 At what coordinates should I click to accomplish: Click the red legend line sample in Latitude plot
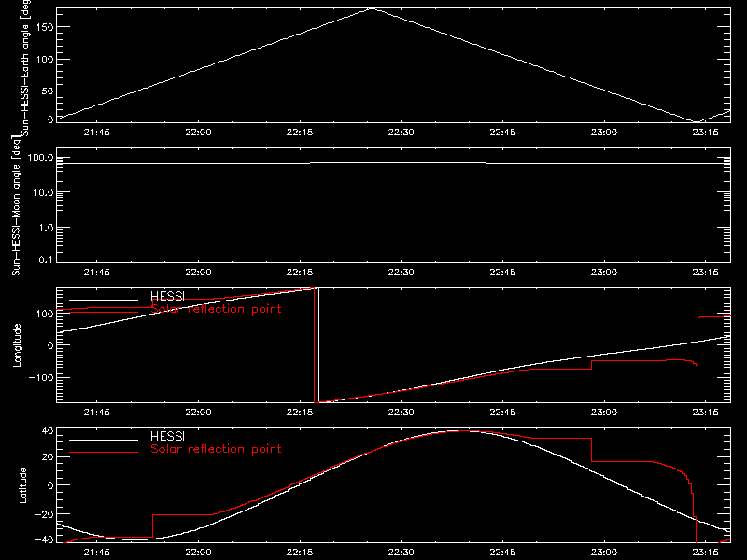(x=104, y=453)
